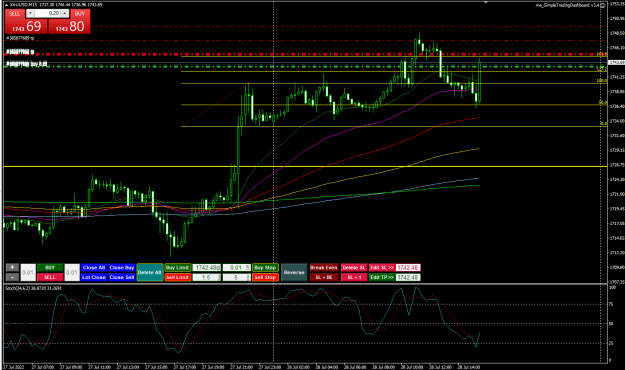Select the Close Buy button
This screenshot has width=625, height=370.
point(122,268)
